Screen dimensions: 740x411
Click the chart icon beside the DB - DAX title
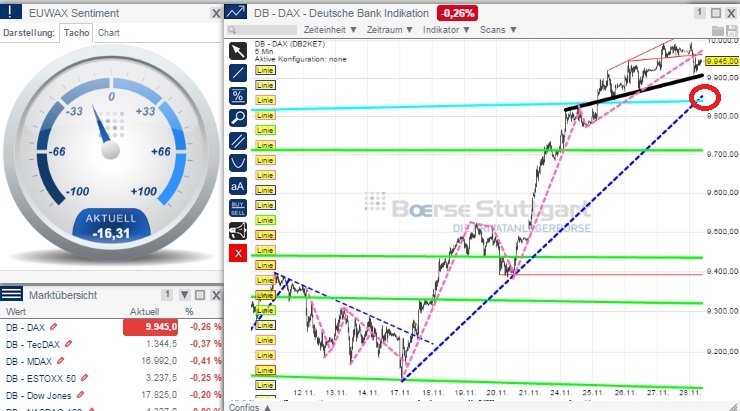coord(235,12)
